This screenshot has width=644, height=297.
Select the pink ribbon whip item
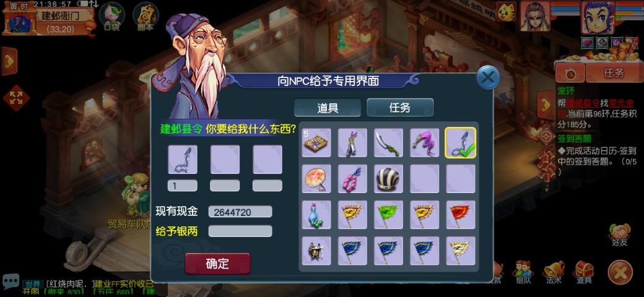pyautogui.click(x=425, y=142)
